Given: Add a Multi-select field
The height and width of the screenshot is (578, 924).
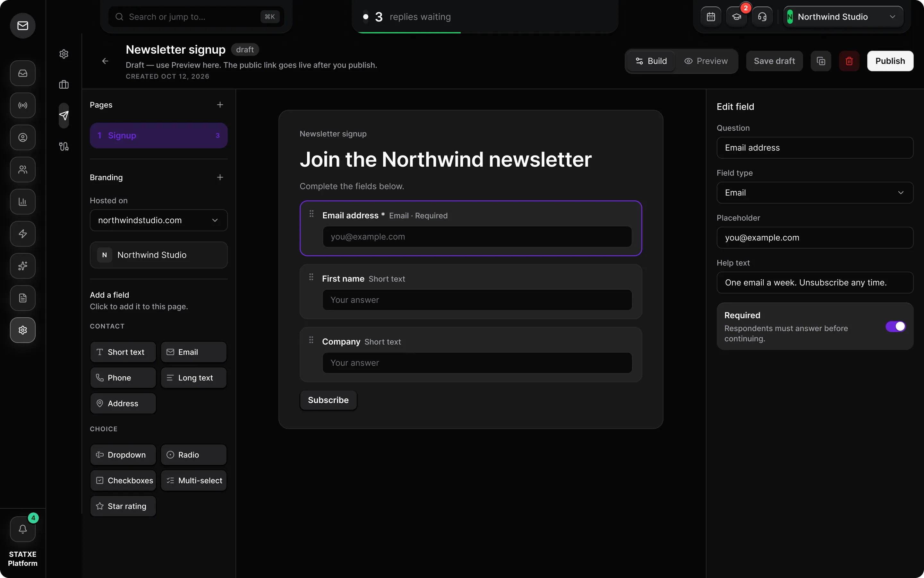Looking at the screenshot, I should pos(193,480).
